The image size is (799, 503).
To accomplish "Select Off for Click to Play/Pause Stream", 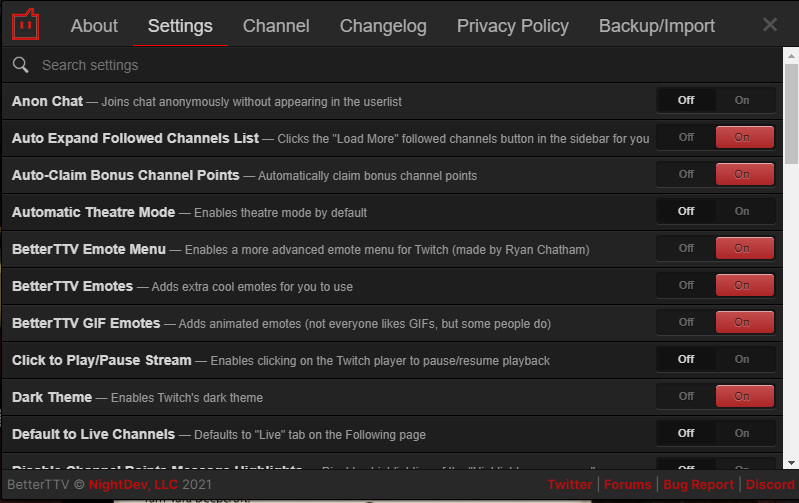I will tap(686, 359).
